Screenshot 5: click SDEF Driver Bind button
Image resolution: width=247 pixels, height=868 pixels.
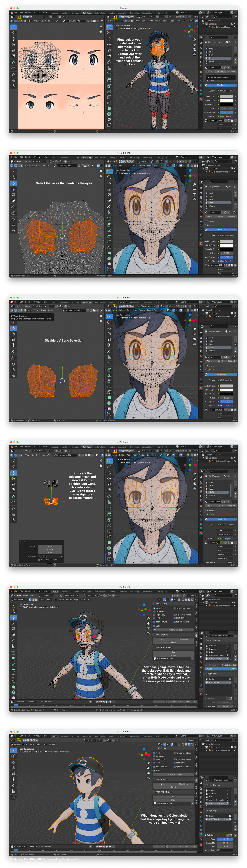(x=173, y=652)
